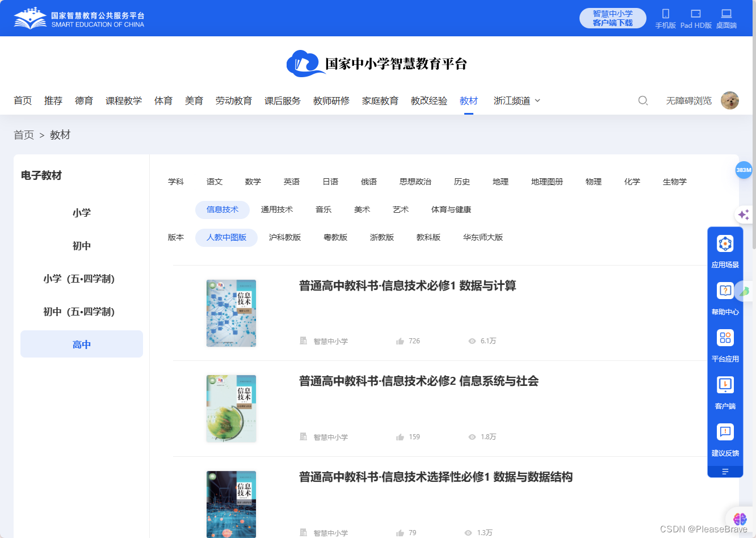This screenshot has width=756, height=538.
Task: Select 初中 in sidebar
Action: 82,246
